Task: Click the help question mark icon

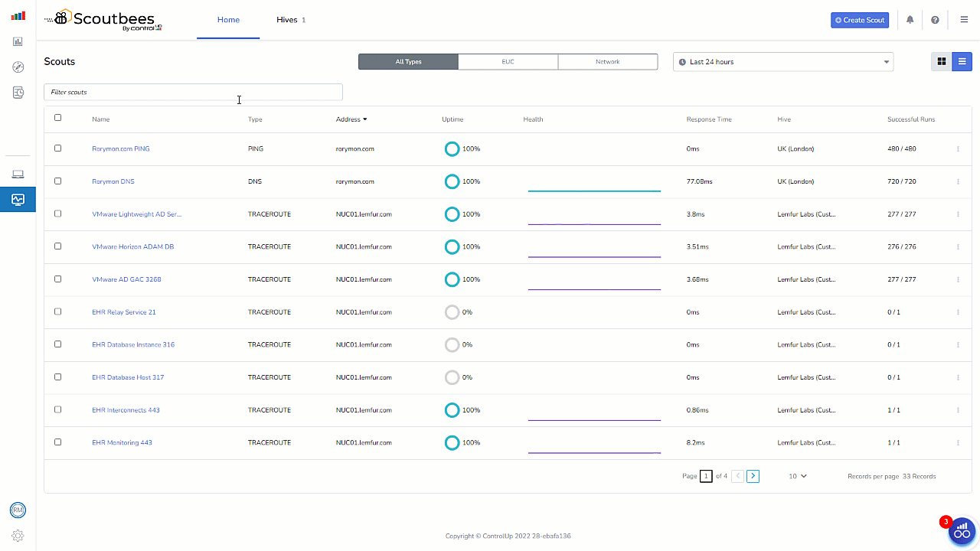Action: click(935, 20)
